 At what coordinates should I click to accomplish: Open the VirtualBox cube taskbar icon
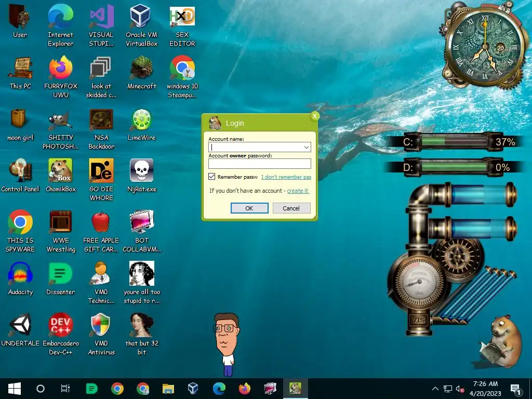pos(193,389)
